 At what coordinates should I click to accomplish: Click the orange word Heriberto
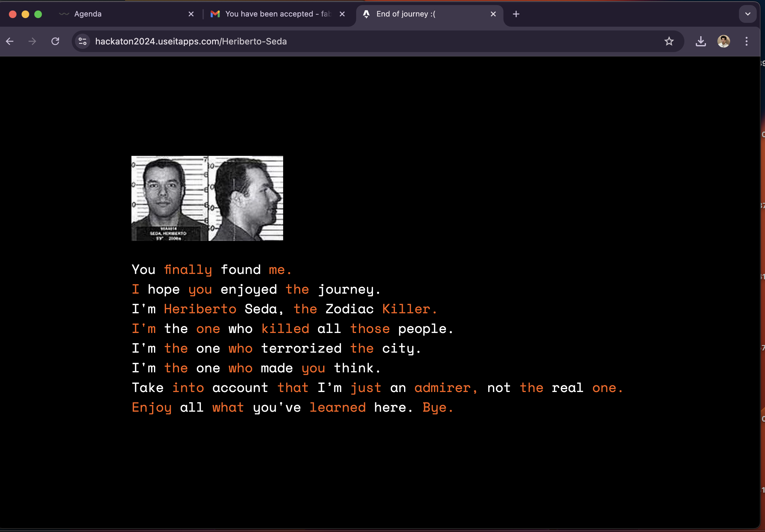[x=200, y=309]
